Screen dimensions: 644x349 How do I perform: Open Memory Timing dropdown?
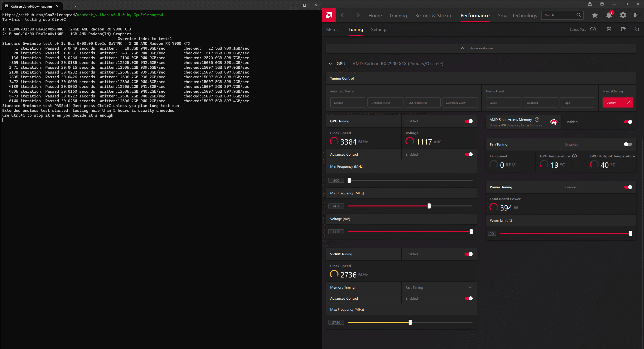point(439,287)
